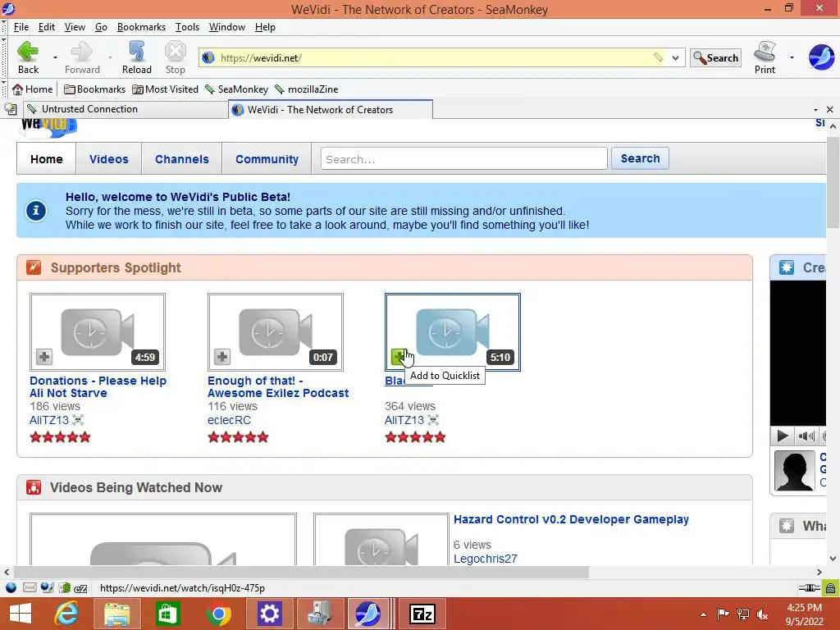This screenshot has height=630, width=840.
Task: Open the Help menu
Action: pyautogui.click(x=265, y=27)
